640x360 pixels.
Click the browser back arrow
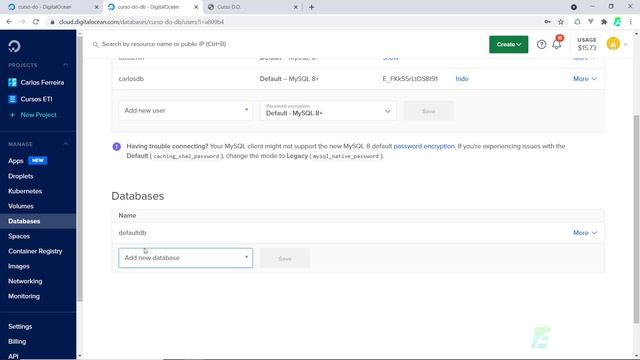[x=9, y=22]
